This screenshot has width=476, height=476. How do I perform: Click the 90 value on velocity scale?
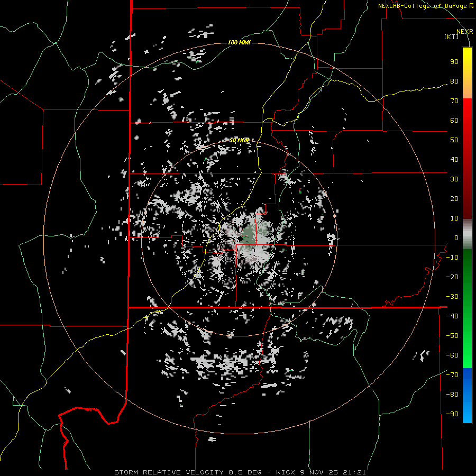(454, 62)
